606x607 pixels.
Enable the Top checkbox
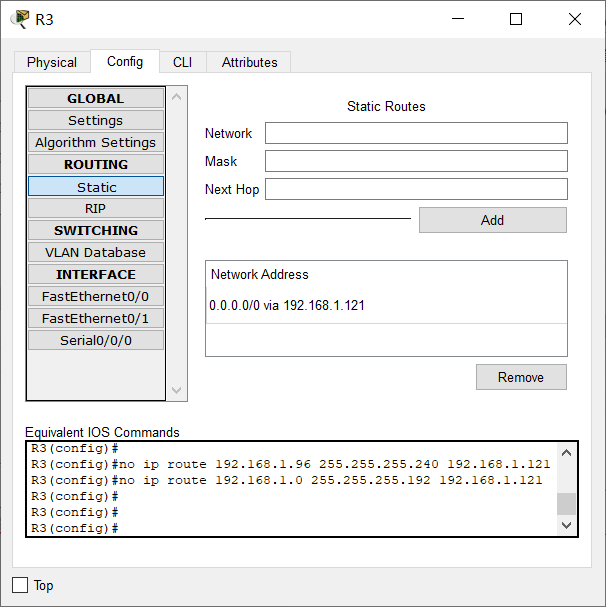click(x=20, y=585)
